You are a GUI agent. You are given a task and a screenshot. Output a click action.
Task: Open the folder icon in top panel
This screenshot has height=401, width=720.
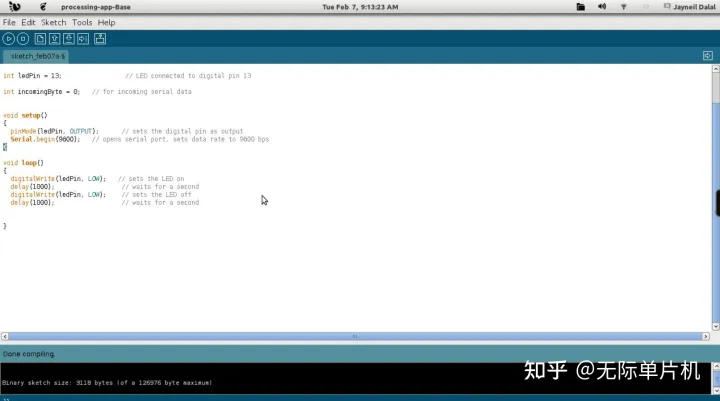[580, 7]
